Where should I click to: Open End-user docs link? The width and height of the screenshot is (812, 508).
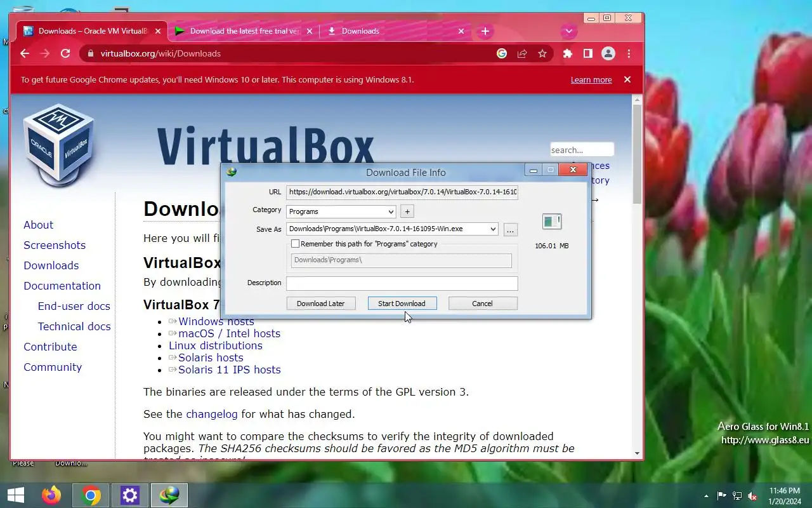[74, 306]
